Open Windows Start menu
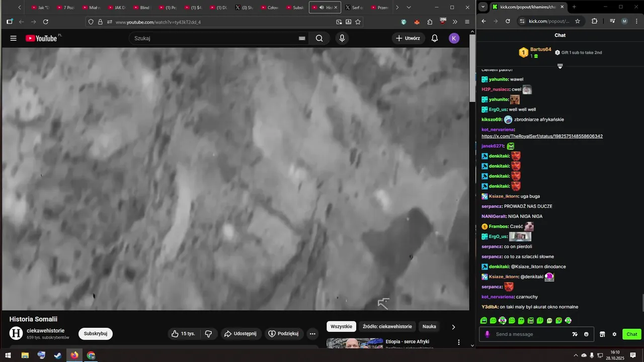644x362 pixels. pyautogui.click(x=9, y=355)
